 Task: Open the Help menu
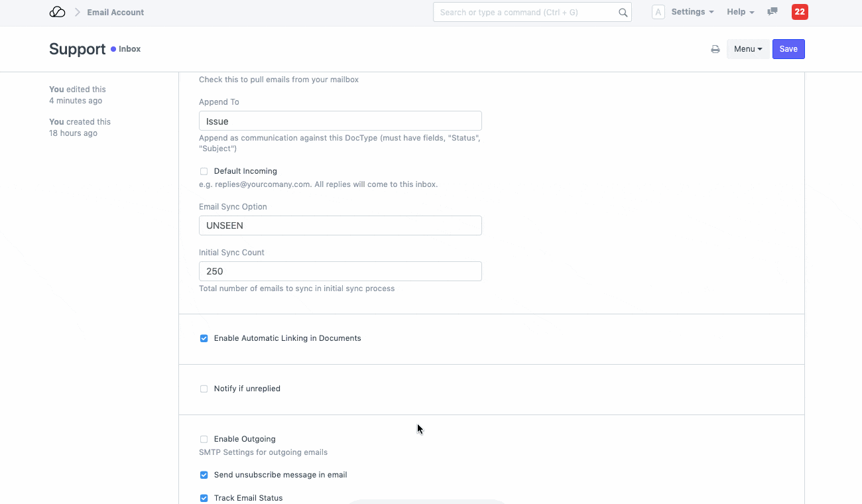[740, 12]
